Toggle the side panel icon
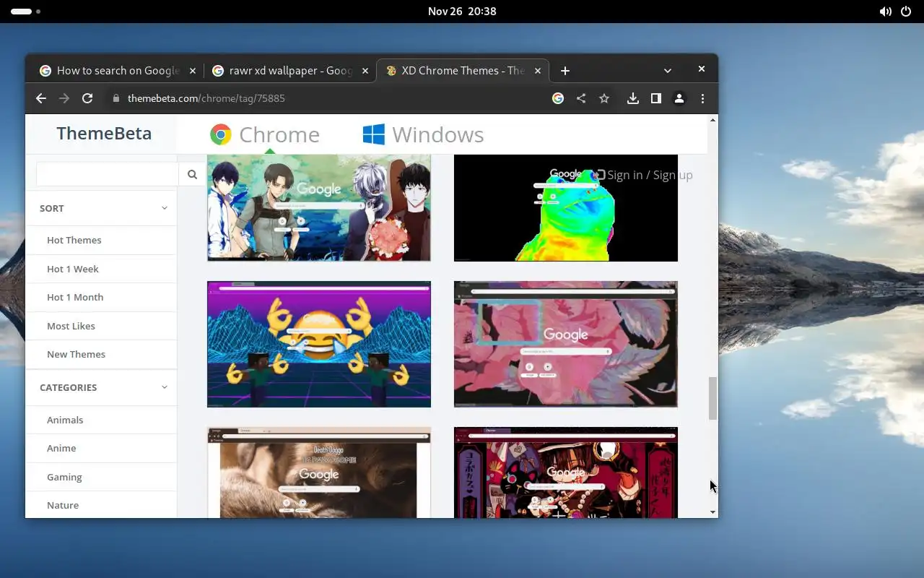The width and height of the screenshot is (924, 578). [x=656, y=98]
